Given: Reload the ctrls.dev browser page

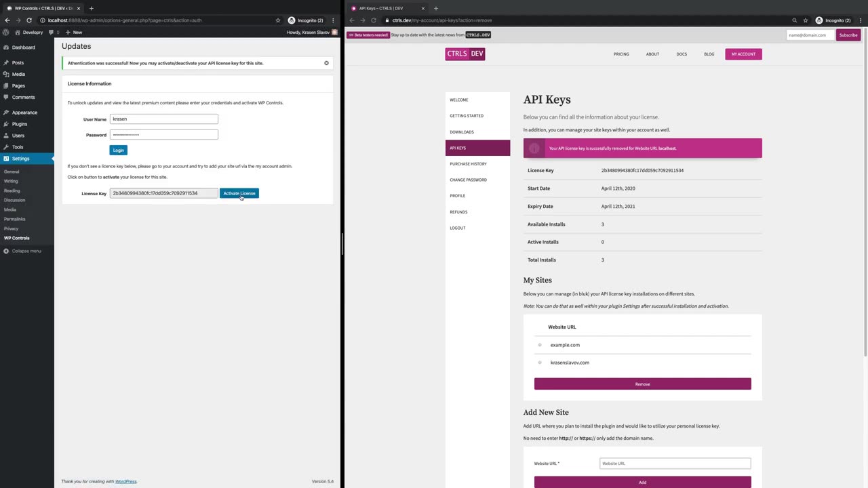Looking at the screenshot, I should pyautogui.click(x=373, y=20).
